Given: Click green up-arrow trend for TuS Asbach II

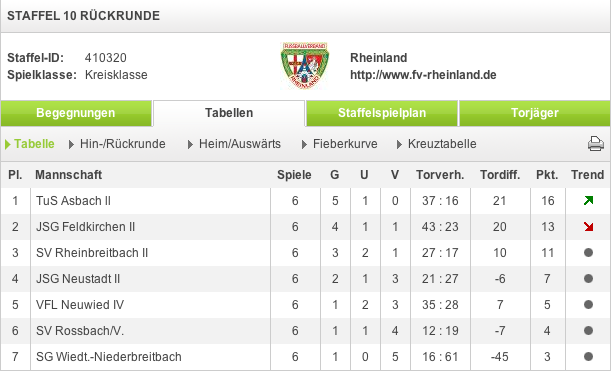Looking at the screenshot, I should pos(588,201).
